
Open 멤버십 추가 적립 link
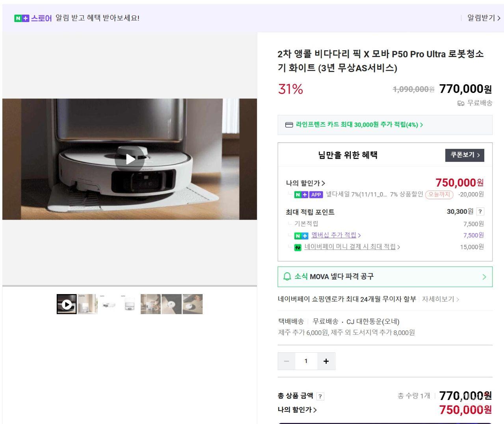tap(336, 235)
